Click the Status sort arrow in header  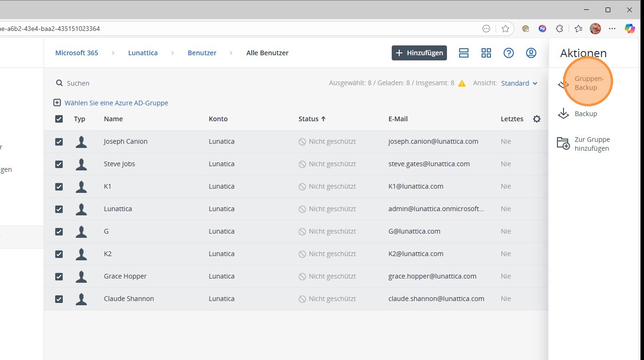pyautogui.click(x=323, y=119)
